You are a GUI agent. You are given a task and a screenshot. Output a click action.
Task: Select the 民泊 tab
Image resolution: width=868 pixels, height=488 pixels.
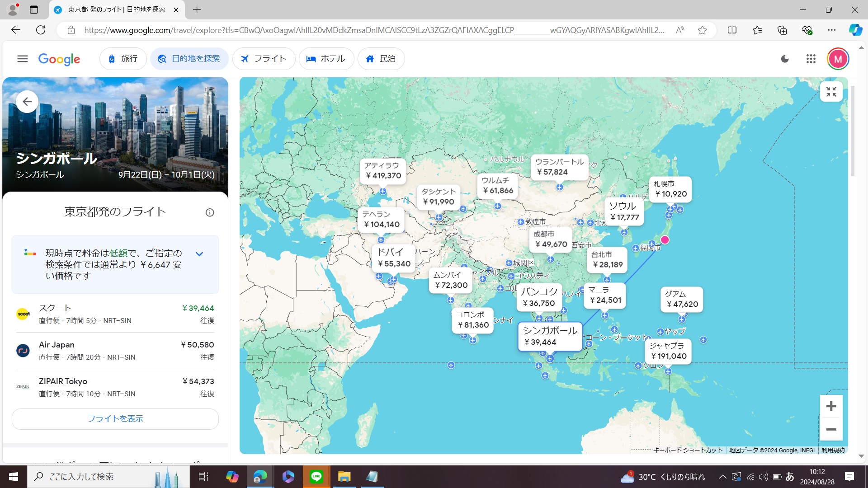coord(381,59)
